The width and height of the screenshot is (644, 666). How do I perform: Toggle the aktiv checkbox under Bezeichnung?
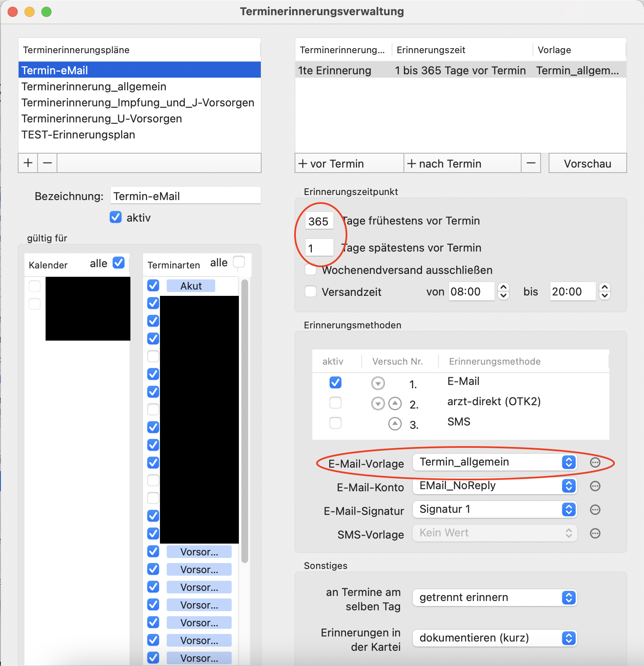coord(116,217)
